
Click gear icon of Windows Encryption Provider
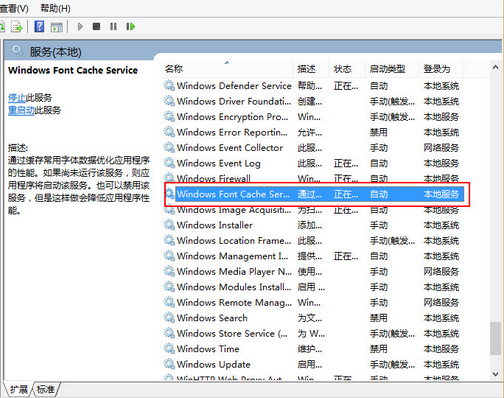pos(169,117)
